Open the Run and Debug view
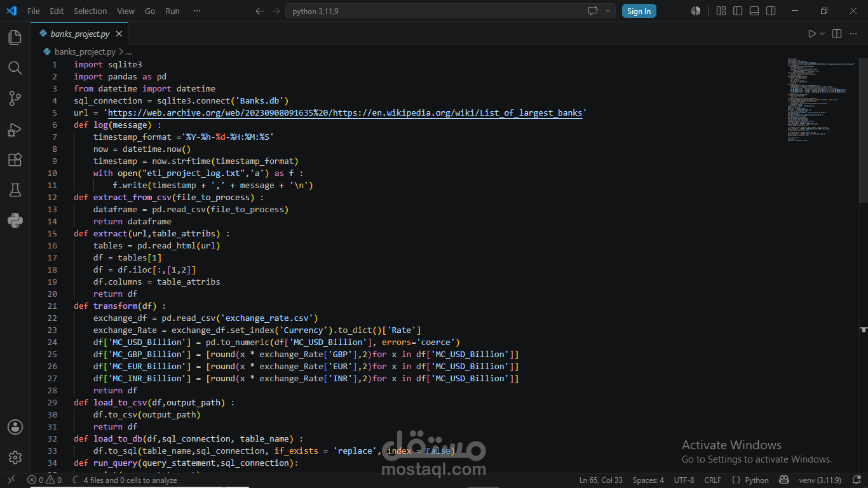Viewport: 868px width, 488px height. coord(15,129)
